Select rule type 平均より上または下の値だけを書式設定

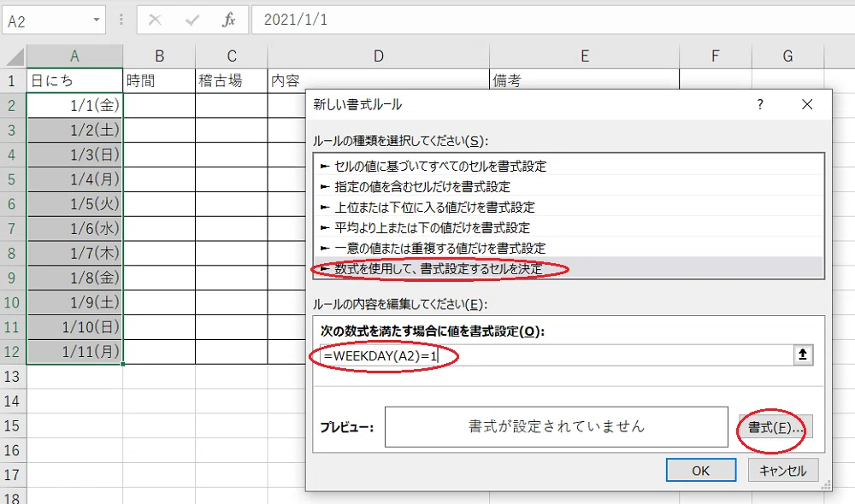(x=569, y=228)
